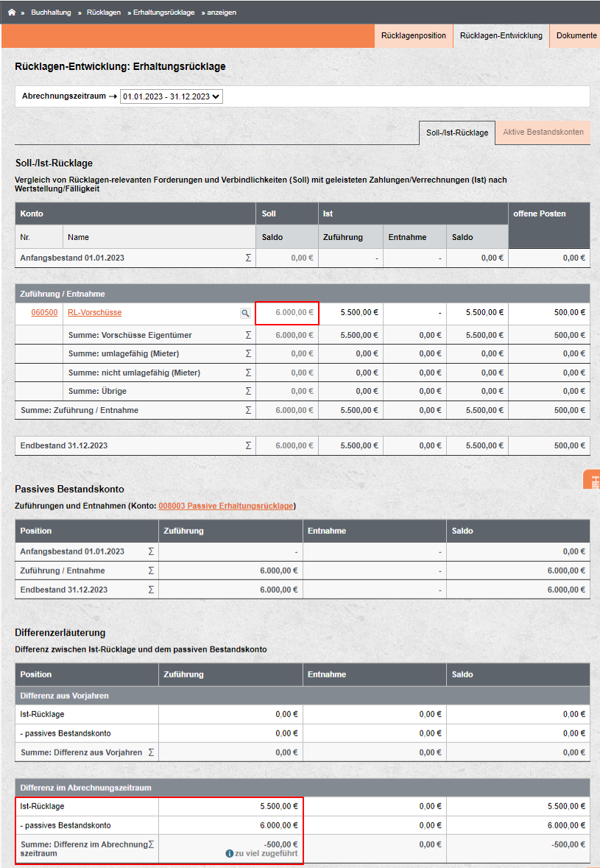Click the home icon in breadcrumb bar
The image size is (600, 868).
coord(12,13)
